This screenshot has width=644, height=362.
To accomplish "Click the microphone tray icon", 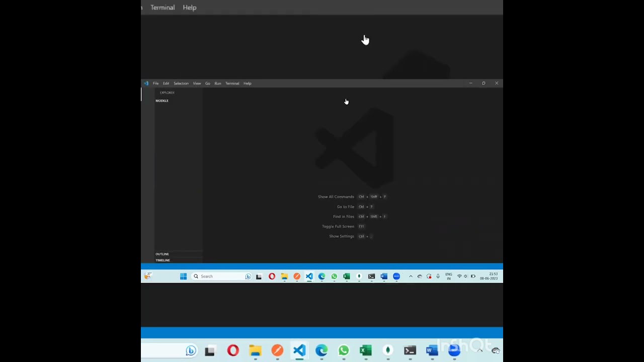I will [438, 276].
